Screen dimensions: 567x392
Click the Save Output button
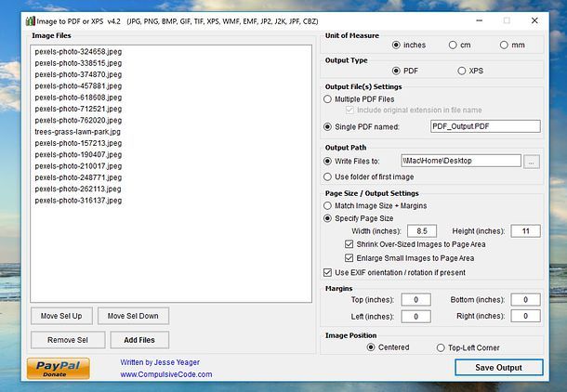point(498,368)
